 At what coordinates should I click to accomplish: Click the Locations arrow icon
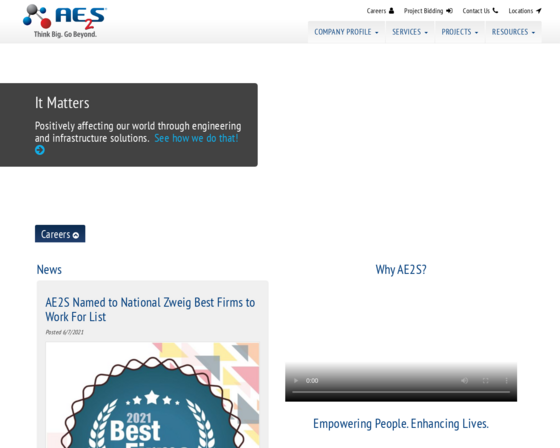[539, 11]
